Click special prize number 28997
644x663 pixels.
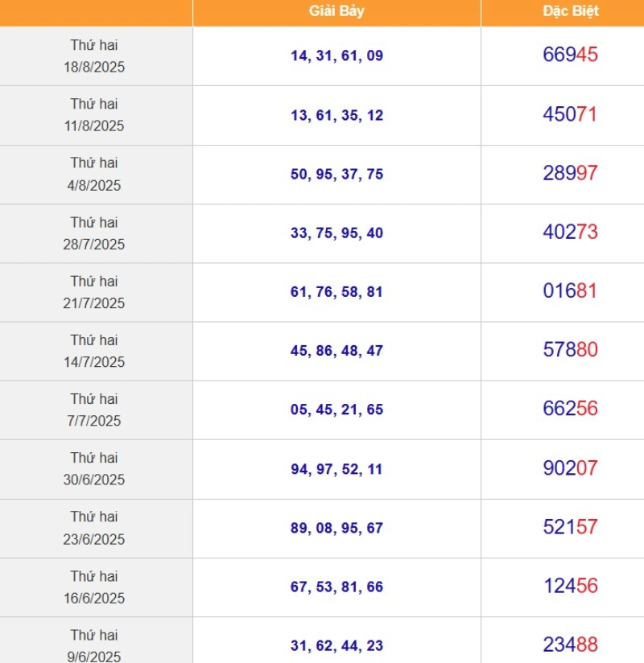point(570,173)
